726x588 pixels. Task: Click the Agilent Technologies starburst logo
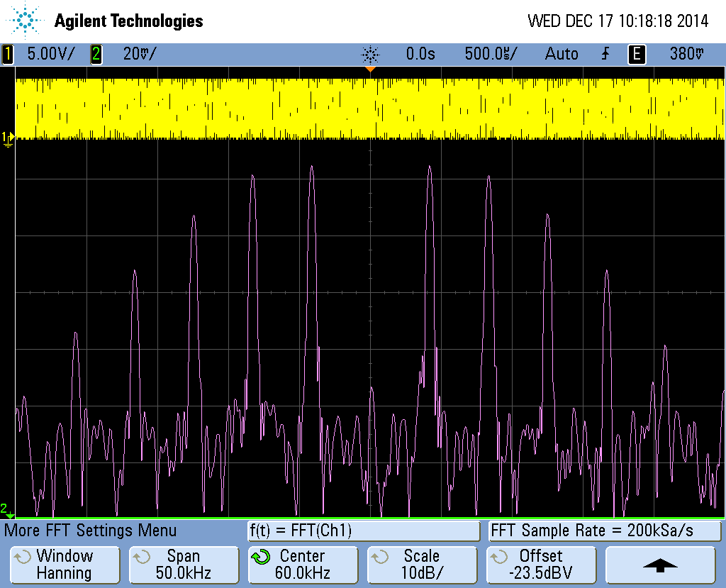pos(27,21)
